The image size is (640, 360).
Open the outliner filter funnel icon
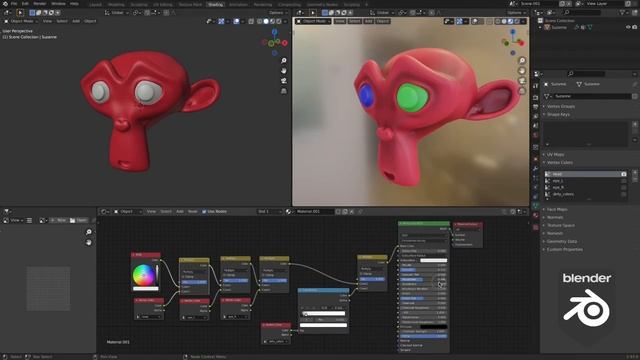pyautogui.click(x=623, y=13)
